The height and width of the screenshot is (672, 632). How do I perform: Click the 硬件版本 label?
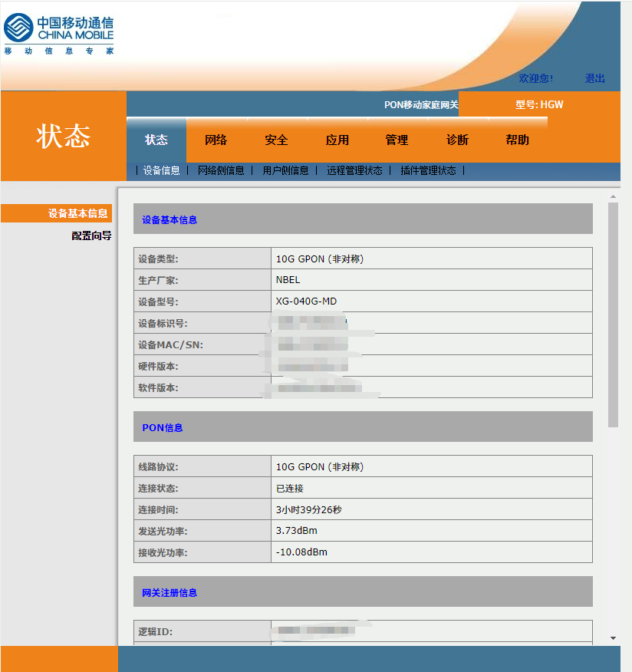pyautogui.click(x=158, y=367)
